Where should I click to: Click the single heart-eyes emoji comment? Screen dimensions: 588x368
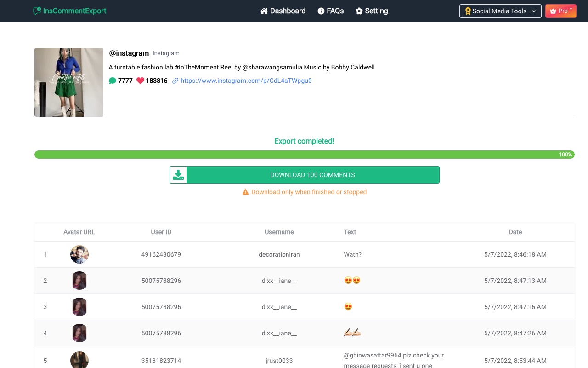(348, 307)
